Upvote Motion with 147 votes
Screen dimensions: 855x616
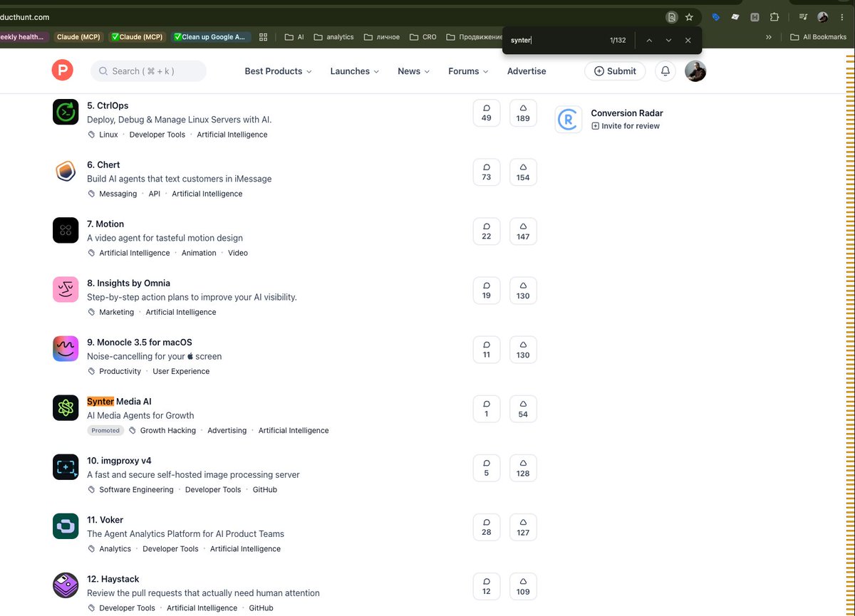coord(523,231)
